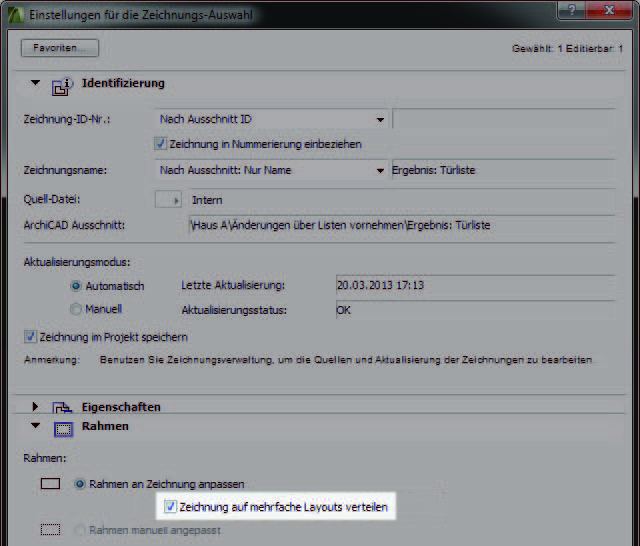Viewport: 640px width, 546px height.
Task: Click the Aktualisierungsstatus OK value
Action: [x=476, y=310]
